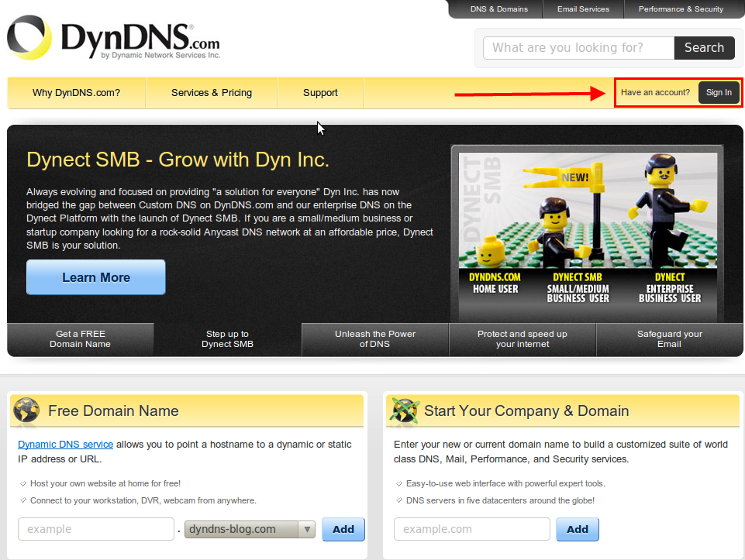Open the Support menu
This screenshot has height=560, width=745.
click(320, 93)
